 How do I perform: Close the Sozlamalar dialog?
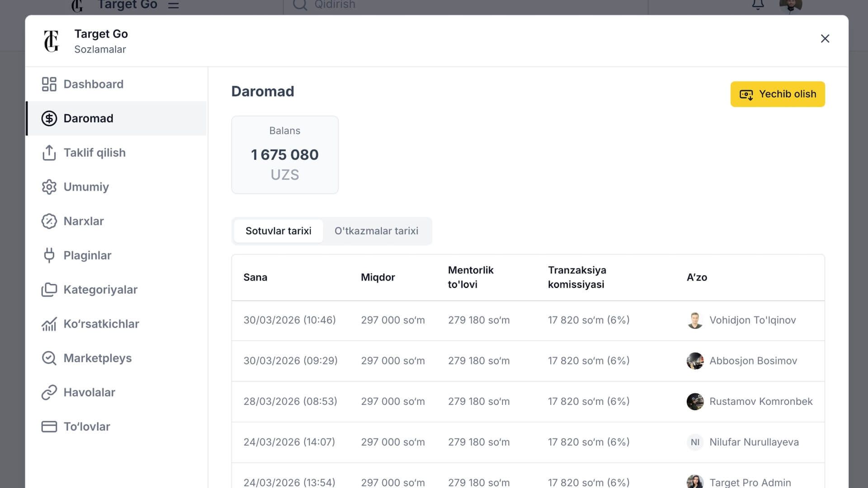[825, 39]
